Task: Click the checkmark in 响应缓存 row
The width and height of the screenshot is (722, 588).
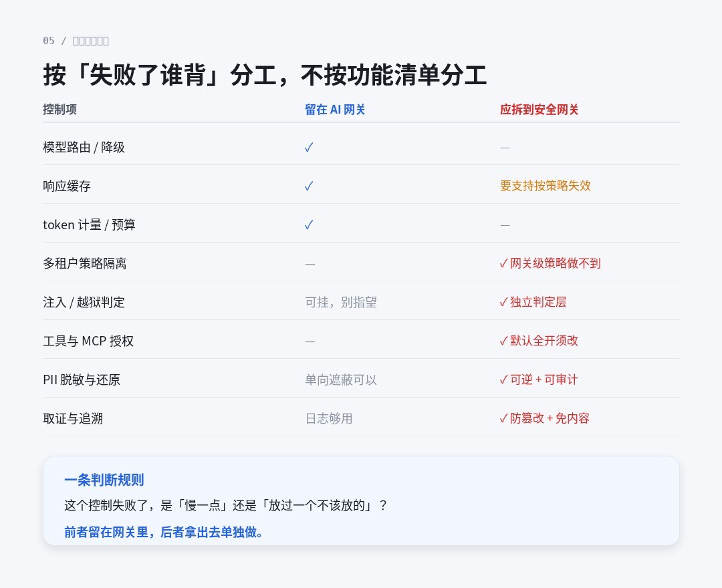Action: tap(309, 186)
